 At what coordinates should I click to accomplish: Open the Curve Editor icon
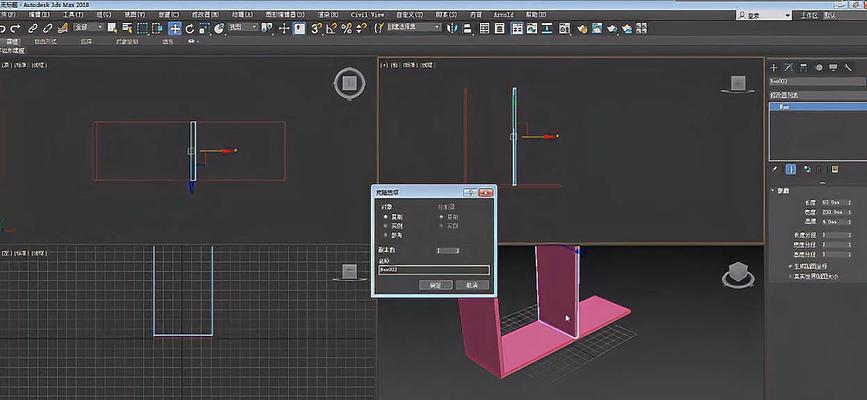pos(532,28)
